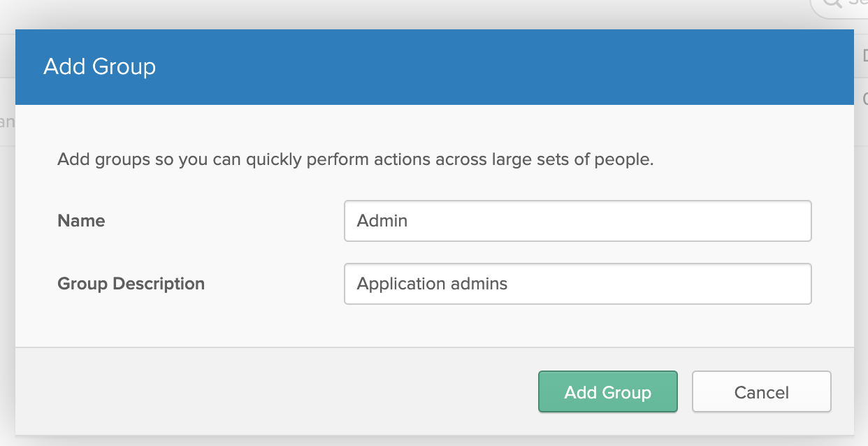Click the Name input field
Screen dimensions: 868x446
pos(577,221)
